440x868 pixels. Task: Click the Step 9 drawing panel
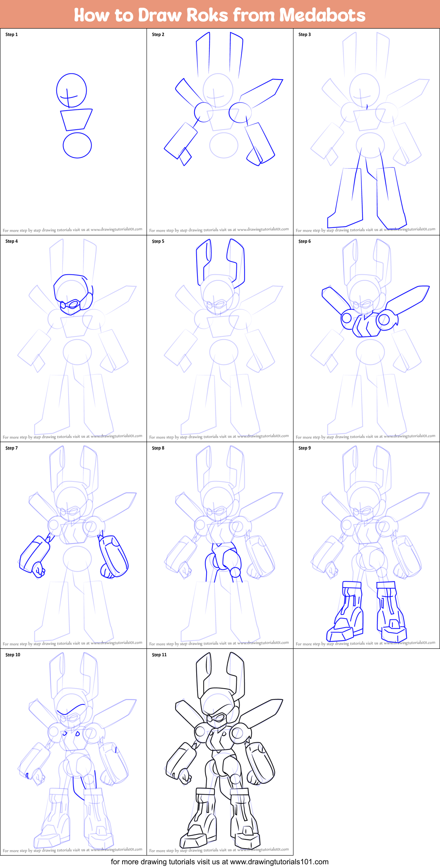[366, 545]
